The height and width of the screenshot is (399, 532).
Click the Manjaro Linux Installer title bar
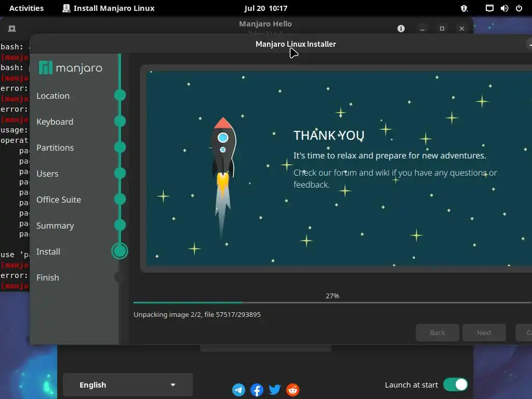coord(296,44)
